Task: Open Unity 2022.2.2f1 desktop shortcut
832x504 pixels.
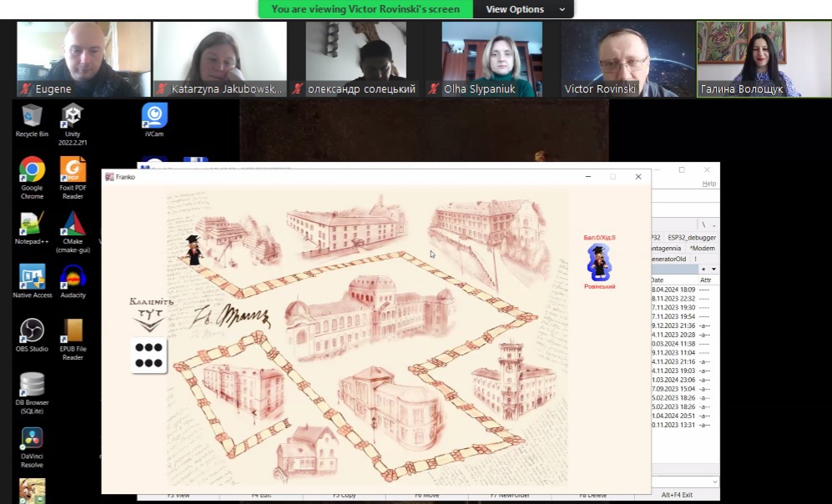Action: (x=73, y=121)
